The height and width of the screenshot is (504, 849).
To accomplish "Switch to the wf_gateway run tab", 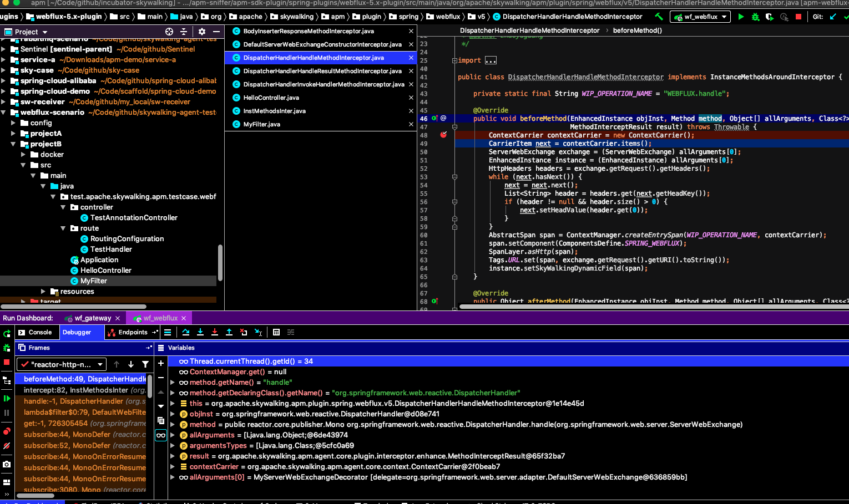I will [92, 318].
